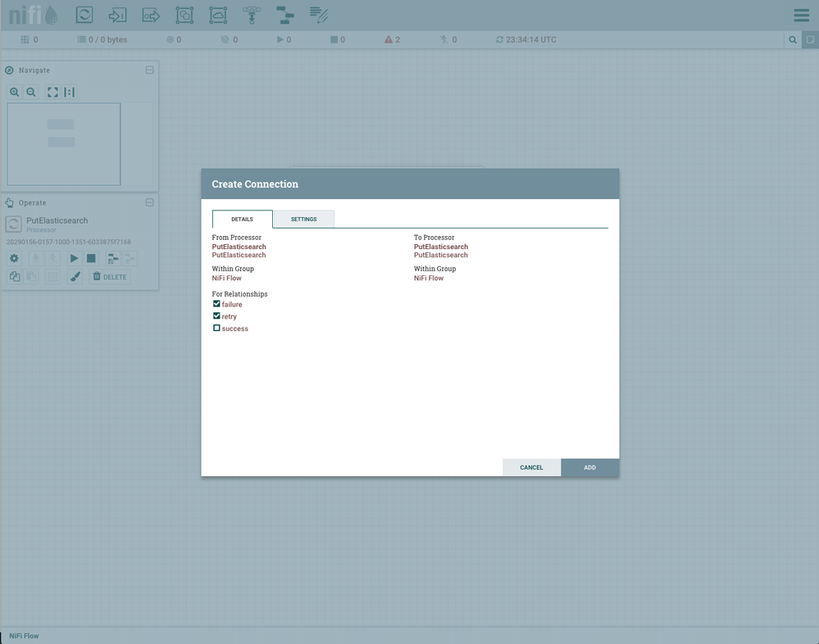Add a Process Group component
This screenshot has height=644, width=819.
[184, 15]
